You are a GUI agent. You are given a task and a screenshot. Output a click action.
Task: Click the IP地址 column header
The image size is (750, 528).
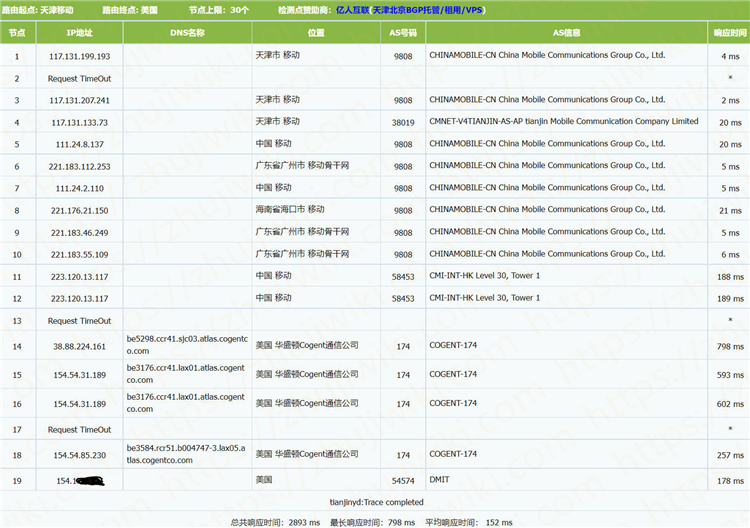point(79,33)
